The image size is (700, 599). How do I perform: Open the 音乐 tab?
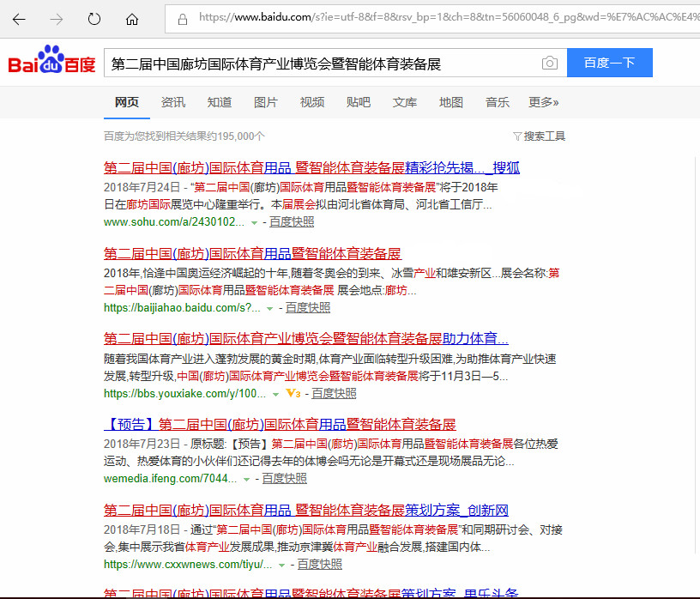point(498,102)
